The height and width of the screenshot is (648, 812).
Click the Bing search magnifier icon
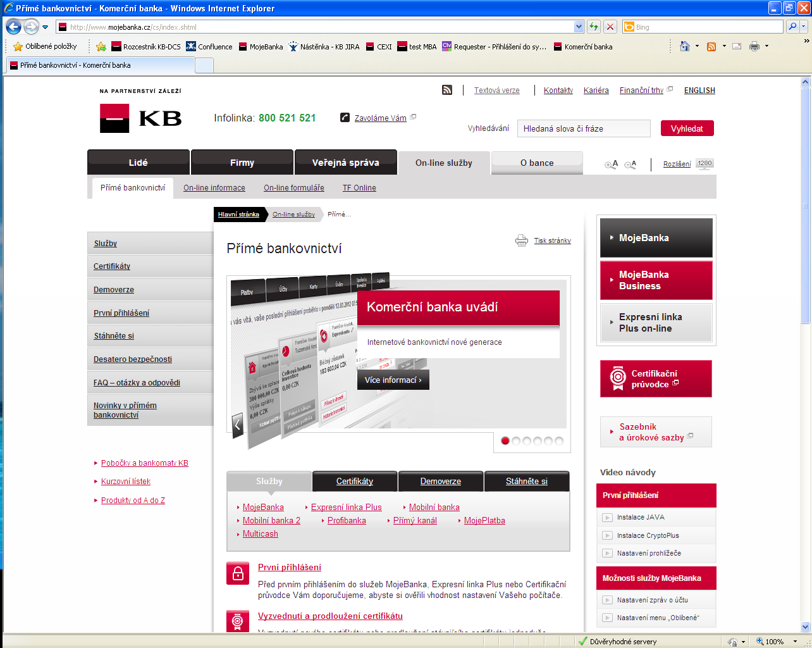pos(792,27)
